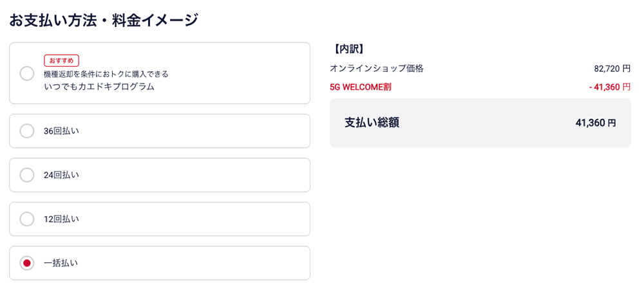Click the 12回払い option label
Viewport: 644px width, 290px height.
coord(61,219)
